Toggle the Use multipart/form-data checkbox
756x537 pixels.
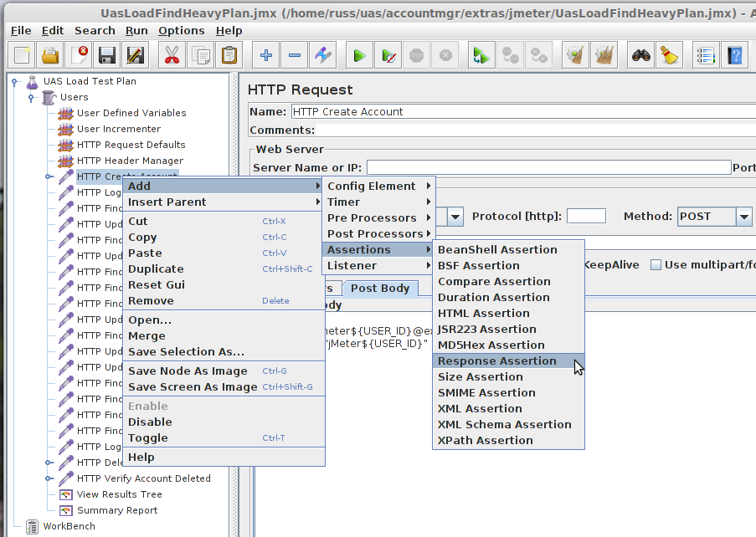(656, 265)
